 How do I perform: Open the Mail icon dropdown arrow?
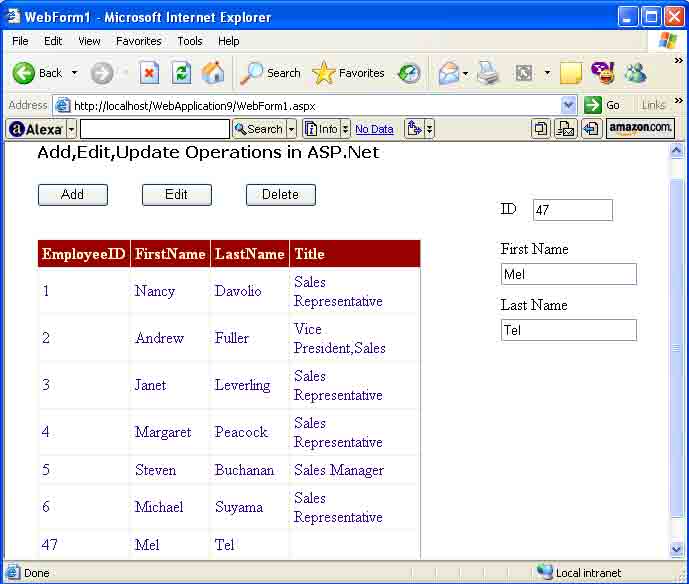pos(465,73)
